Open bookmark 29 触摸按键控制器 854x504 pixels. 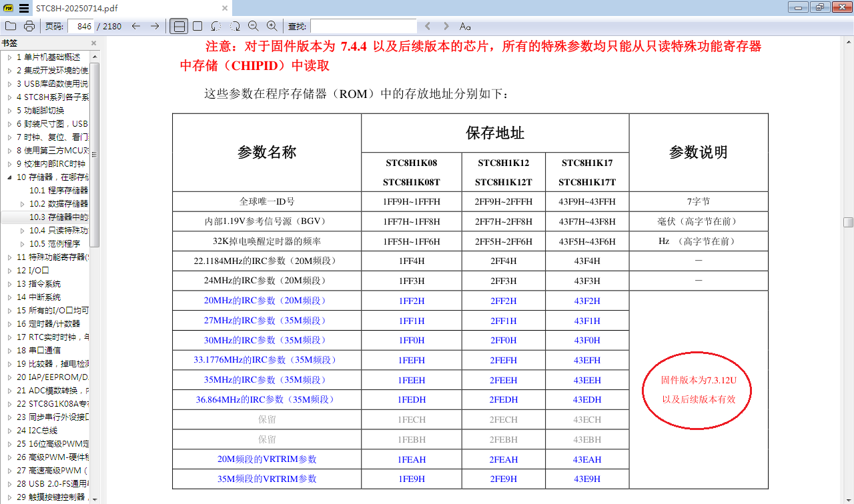tap(52, 497)
